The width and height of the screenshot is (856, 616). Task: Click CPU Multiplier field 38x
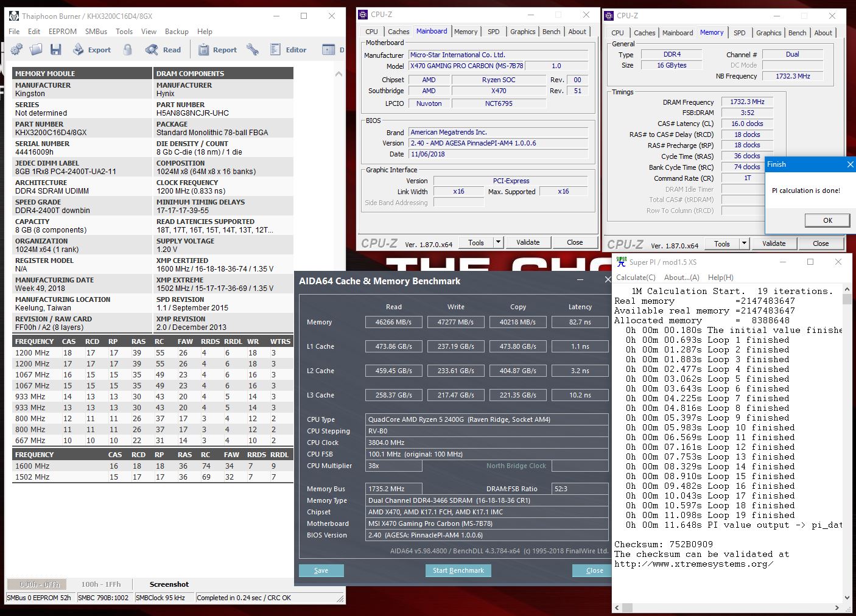click(x=394, y=466)
